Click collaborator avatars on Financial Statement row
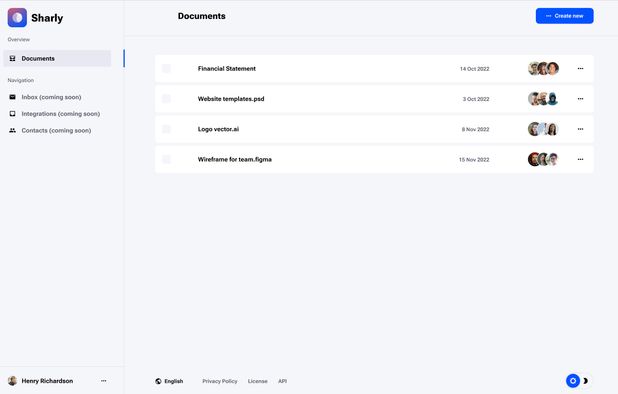Screen dimensions: 618x394 tap(544, 69)
